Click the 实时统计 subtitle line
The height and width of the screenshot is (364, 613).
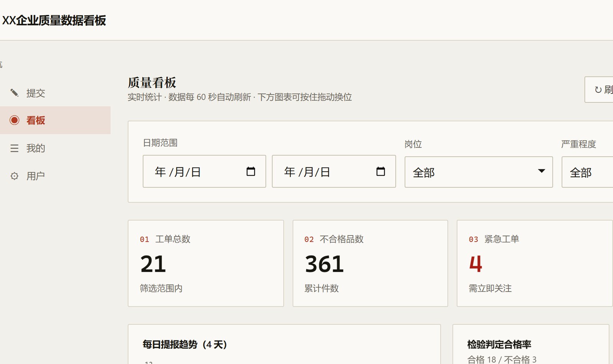(x=240, y=97)
